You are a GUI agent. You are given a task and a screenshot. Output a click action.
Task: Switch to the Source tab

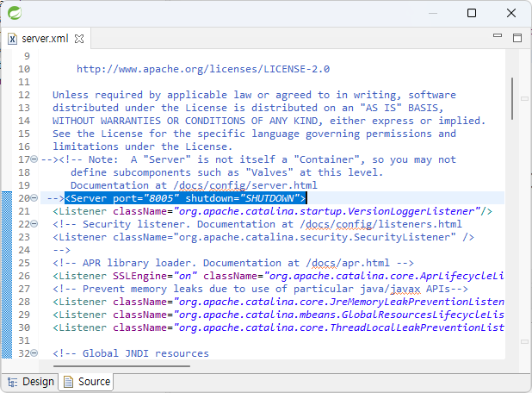click(87, 382)
